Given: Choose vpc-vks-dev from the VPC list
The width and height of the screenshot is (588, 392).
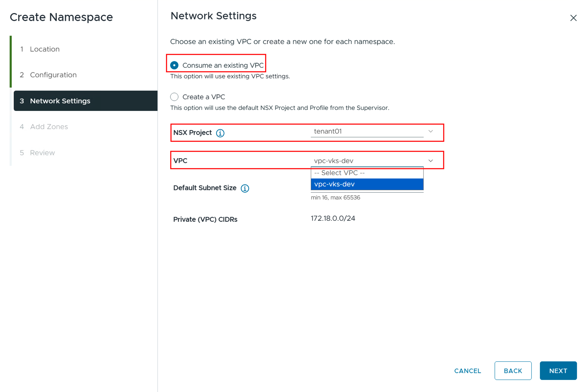Looking at the screenshot, I should (x=367, y=184).
